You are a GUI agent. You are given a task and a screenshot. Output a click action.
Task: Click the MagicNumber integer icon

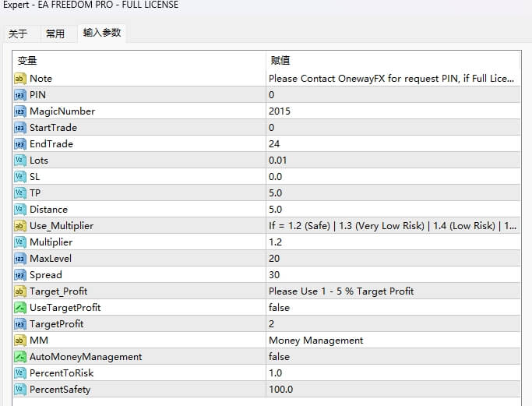(20, 111)
